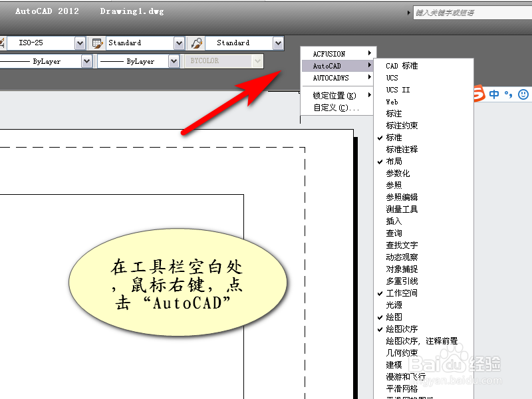Open the multileader style Standard dropdown

tap(278, 43)
